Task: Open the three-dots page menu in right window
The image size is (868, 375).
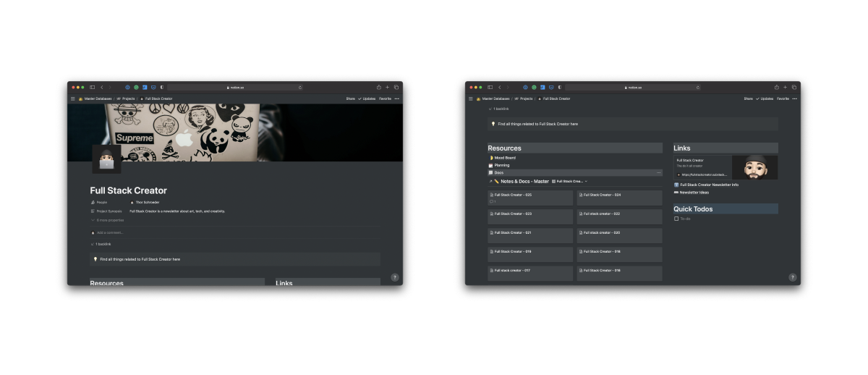Action: click(795, 98)
